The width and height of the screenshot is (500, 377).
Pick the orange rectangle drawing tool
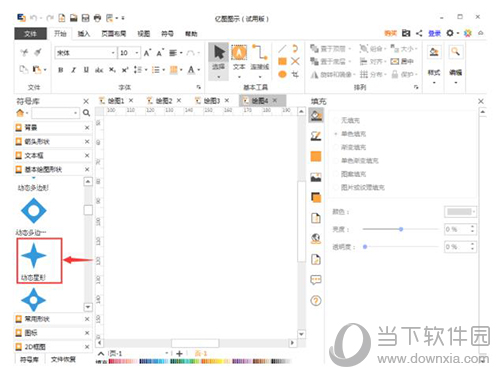(282, 61)
